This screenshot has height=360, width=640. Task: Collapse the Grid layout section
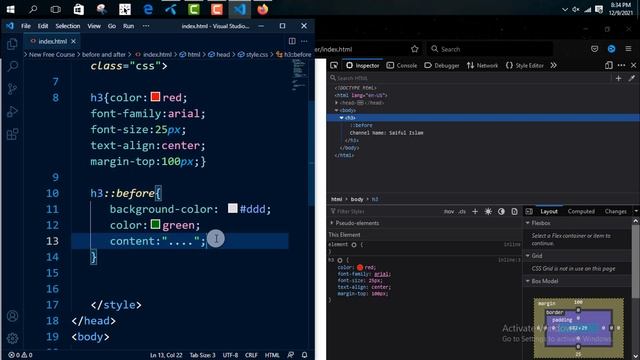[x=527, y=256]
